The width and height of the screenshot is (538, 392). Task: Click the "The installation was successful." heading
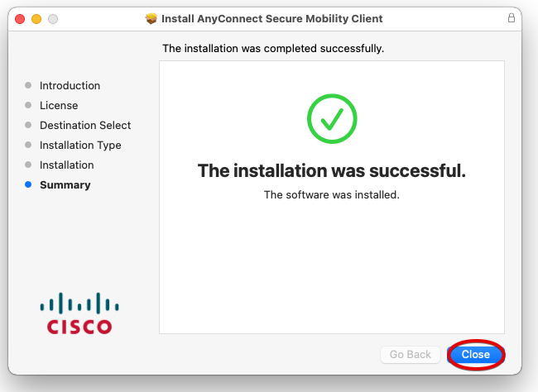[x=332, y=171]
